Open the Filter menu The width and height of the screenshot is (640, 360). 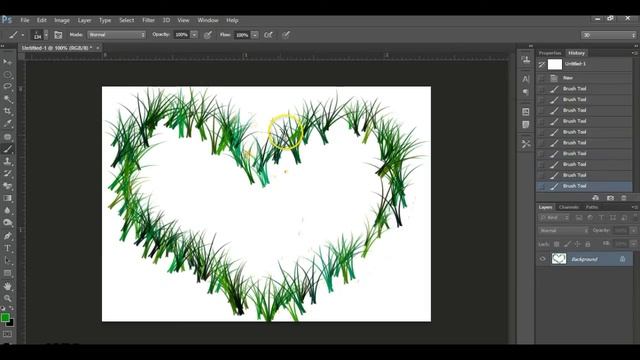[x=148, y=20]
